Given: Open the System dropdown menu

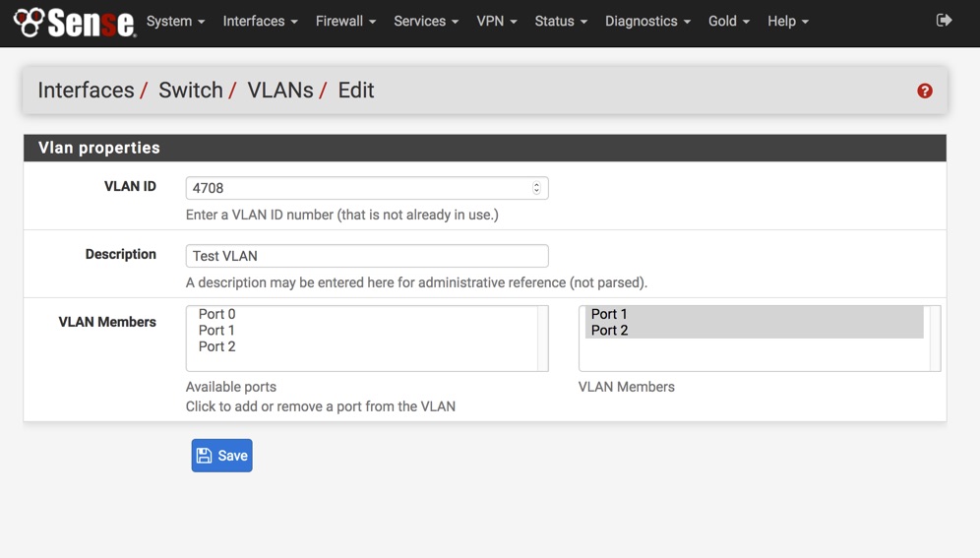Looking at the screenshot, I should [x=175, y=22].
